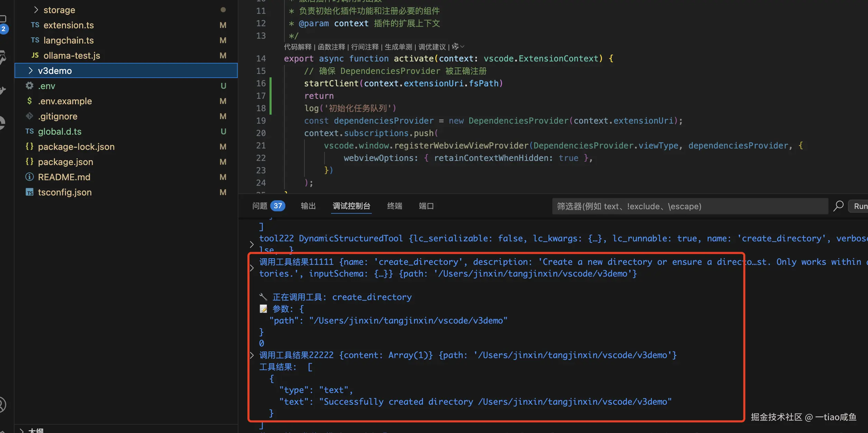Focus the 筛选器 filter input field
This screenshot has height=433, width=868.
(689, 206)
